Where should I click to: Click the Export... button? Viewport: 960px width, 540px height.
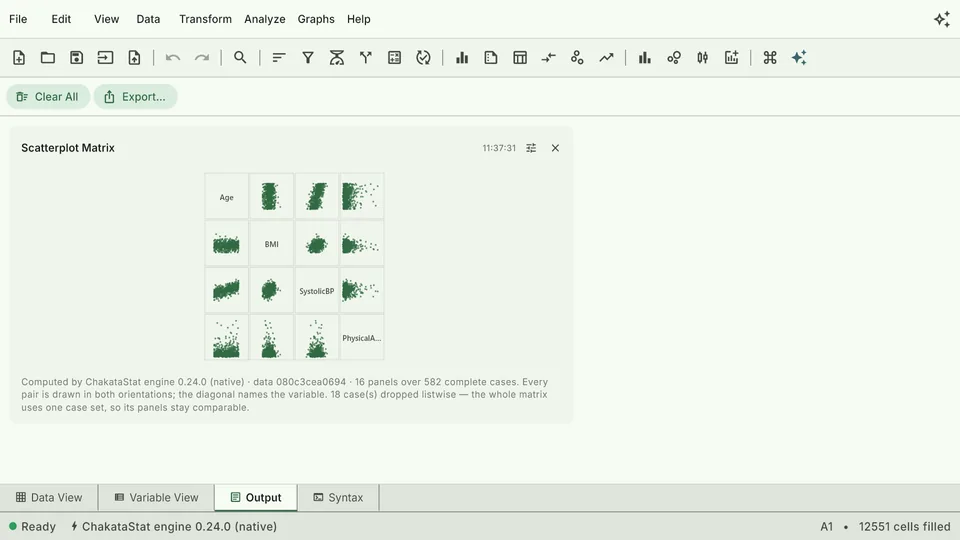point(135,97)
